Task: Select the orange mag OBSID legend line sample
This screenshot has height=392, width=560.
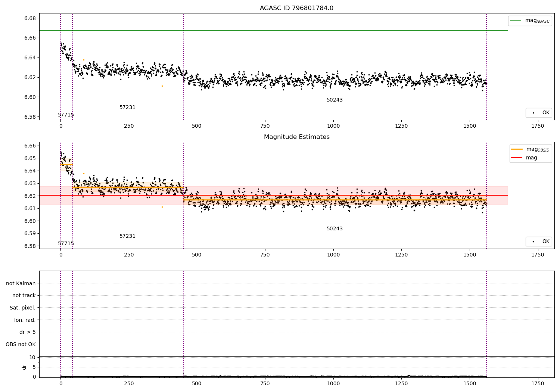Action: (517, 149)
